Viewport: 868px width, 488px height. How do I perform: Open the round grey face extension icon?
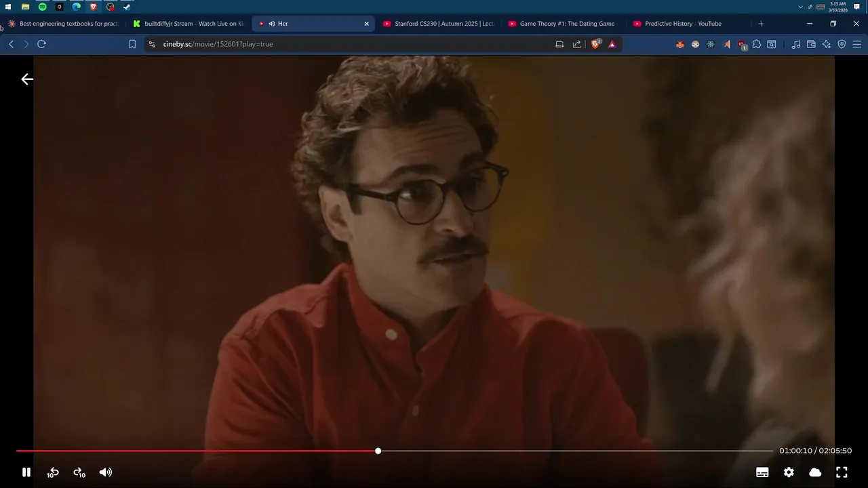coord(695,44)
